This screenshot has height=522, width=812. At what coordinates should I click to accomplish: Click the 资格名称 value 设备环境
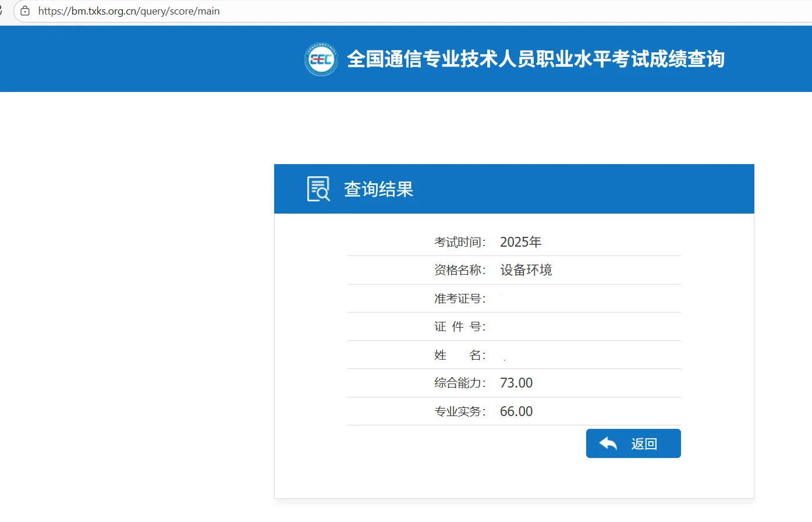[x=526, y=269]
